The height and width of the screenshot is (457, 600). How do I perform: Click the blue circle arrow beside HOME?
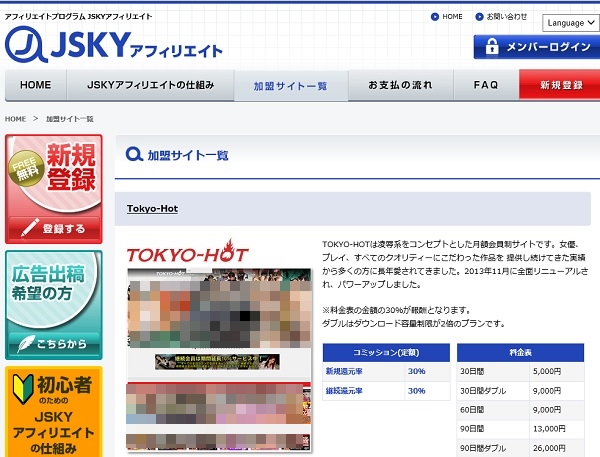click(435, 17)
